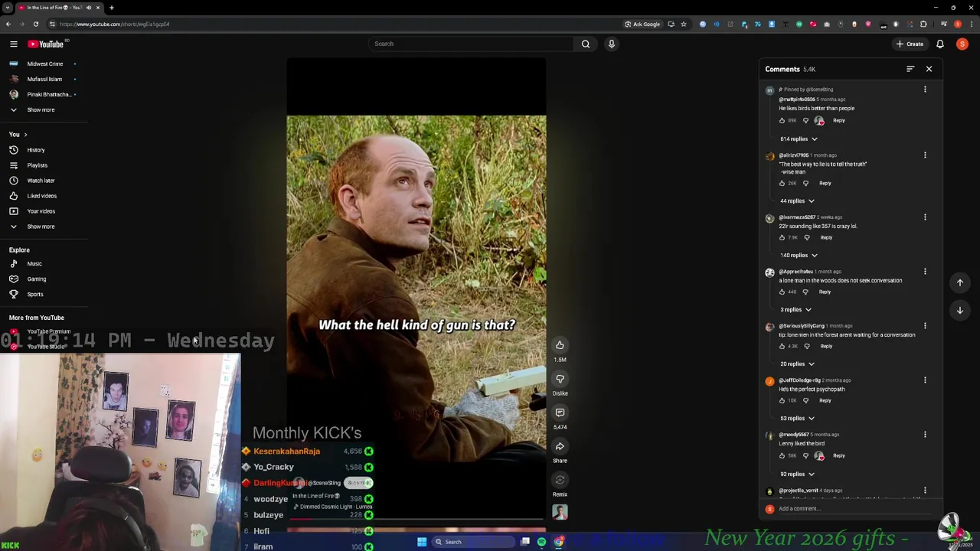Like the 'Lenny liked the bird' comment
The width and height of the screenshot is (980, 551).
[782, 456]
